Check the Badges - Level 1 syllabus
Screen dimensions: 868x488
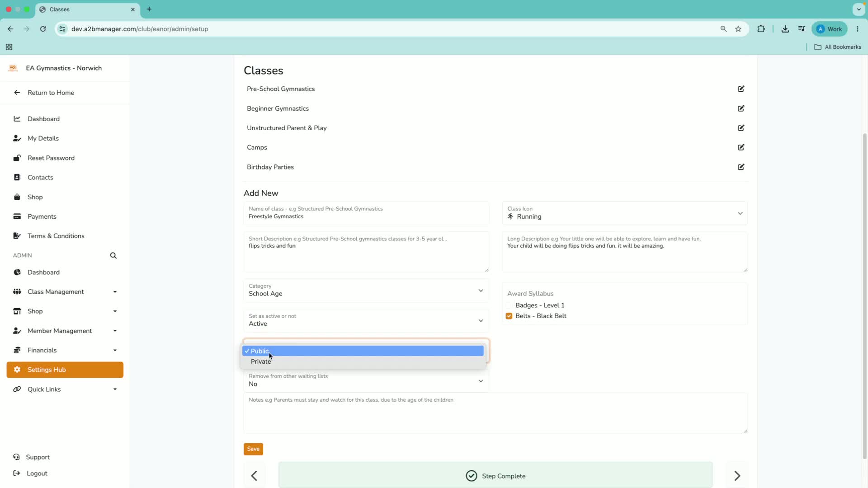click(x=509, y=306)
